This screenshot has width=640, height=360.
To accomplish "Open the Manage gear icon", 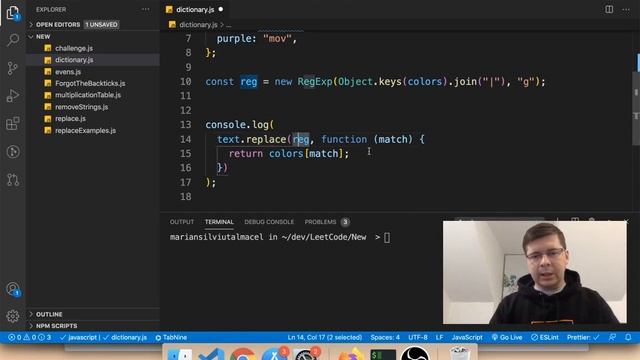I will click(13, 316).
